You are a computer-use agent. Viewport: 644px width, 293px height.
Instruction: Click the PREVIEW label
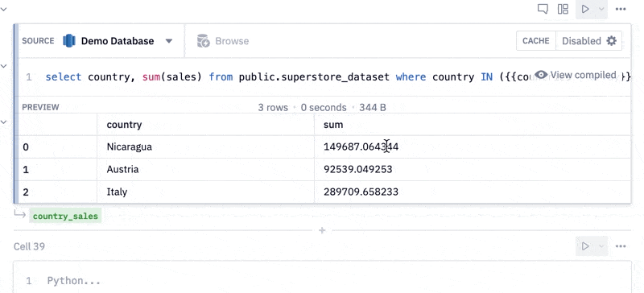click(41, 107)
